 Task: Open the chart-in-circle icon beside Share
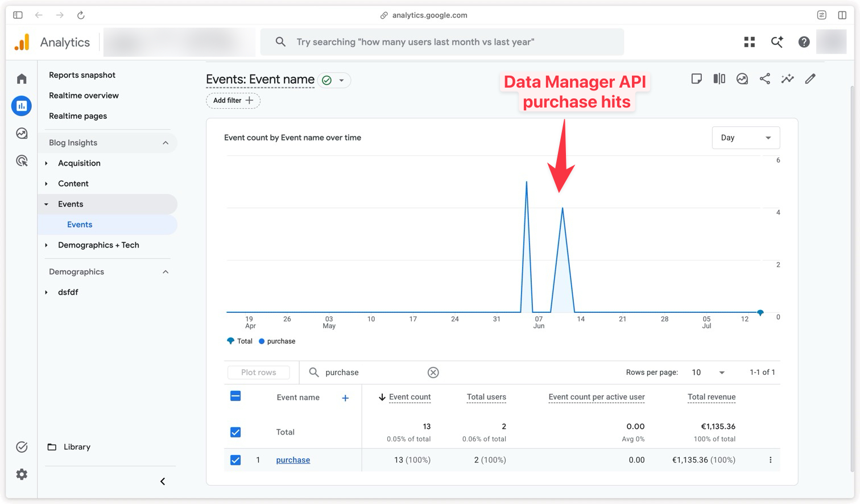point(742,79)
